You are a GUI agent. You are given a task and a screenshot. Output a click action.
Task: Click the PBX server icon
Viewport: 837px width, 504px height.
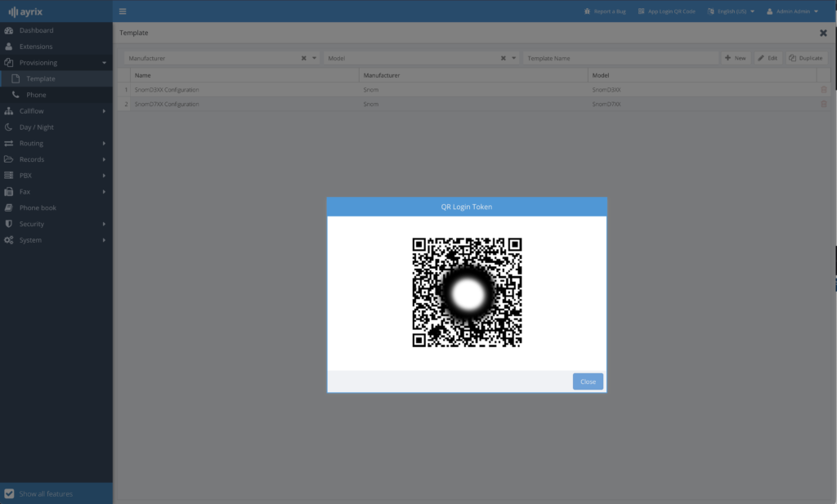[8, 176]
